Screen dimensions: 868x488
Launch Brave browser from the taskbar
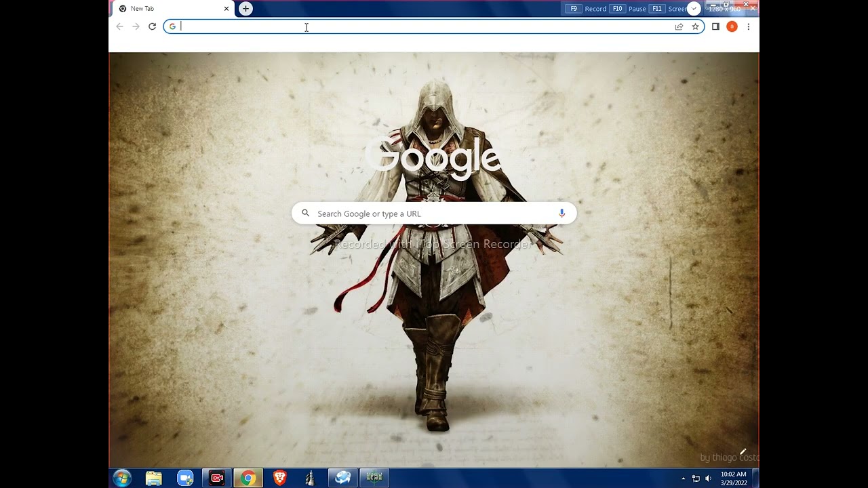tap(279, 479)
